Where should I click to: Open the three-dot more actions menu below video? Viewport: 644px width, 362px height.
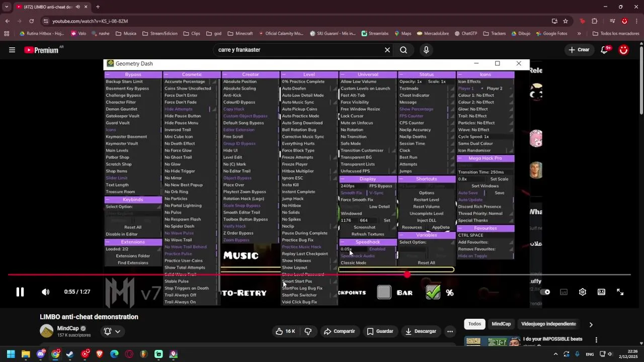click(450, 331)
